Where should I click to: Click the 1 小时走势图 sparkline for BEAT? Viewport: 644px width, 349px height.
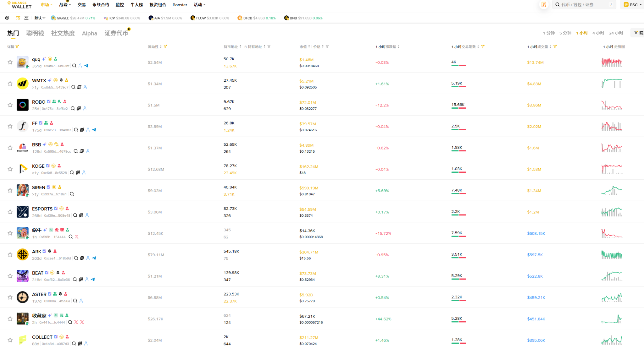tap(612, 276)
